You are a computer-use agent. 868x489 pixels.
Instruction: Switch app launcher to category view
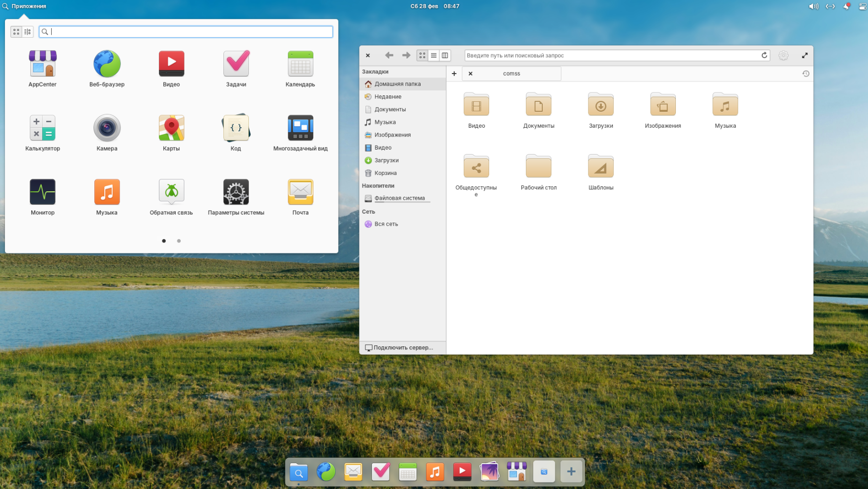click(28, 32)
